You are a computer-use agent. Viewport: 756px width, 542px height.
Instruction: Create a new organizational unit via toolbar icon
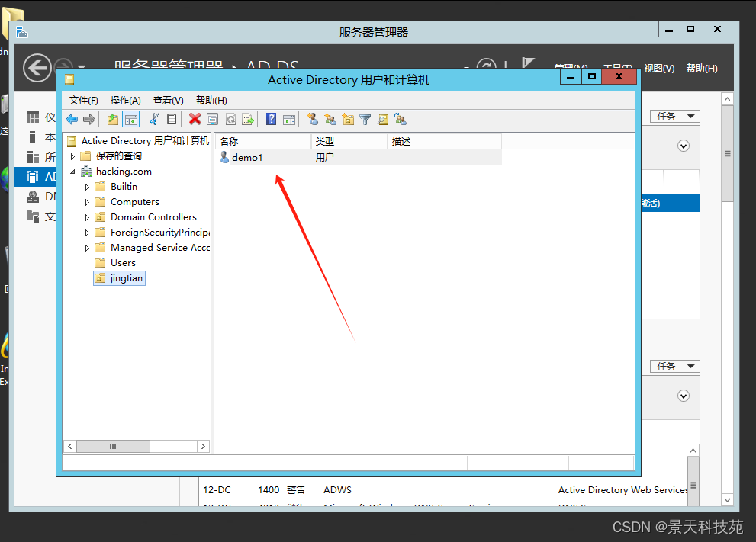pyautogui.click(x=348, y=119)
